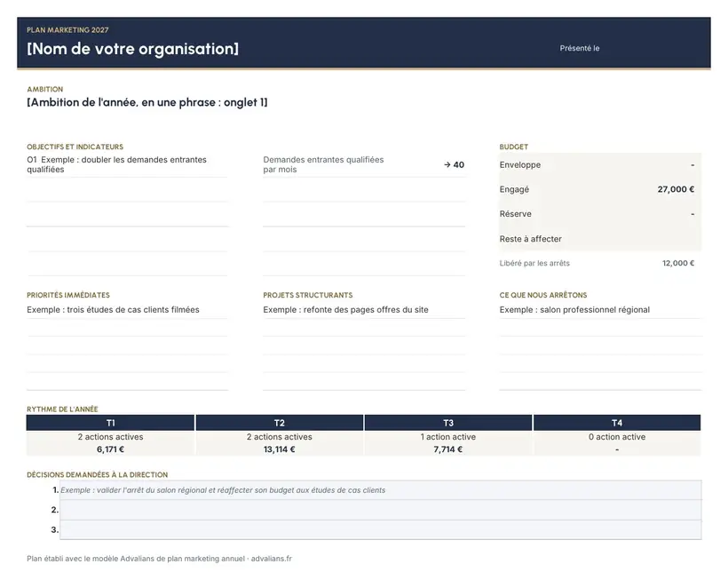
Task: Select the organisation name placeholder title
Action: (133, 49)
